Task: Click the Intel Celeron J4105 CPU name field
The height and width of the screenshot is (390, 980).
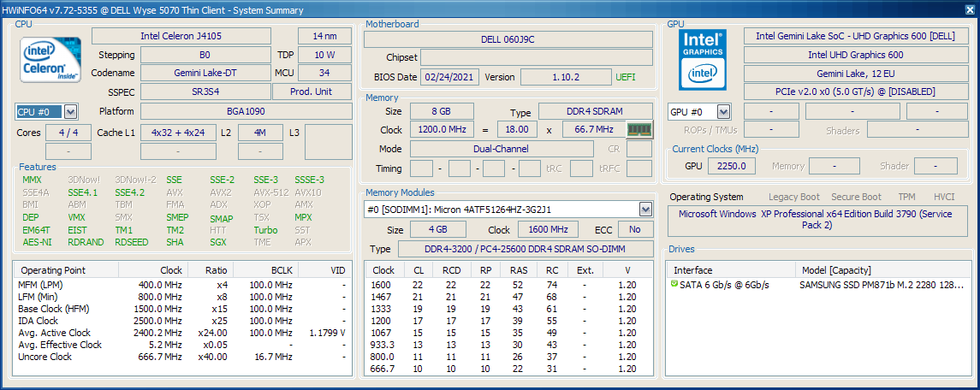Action: (x=181, y=36)
